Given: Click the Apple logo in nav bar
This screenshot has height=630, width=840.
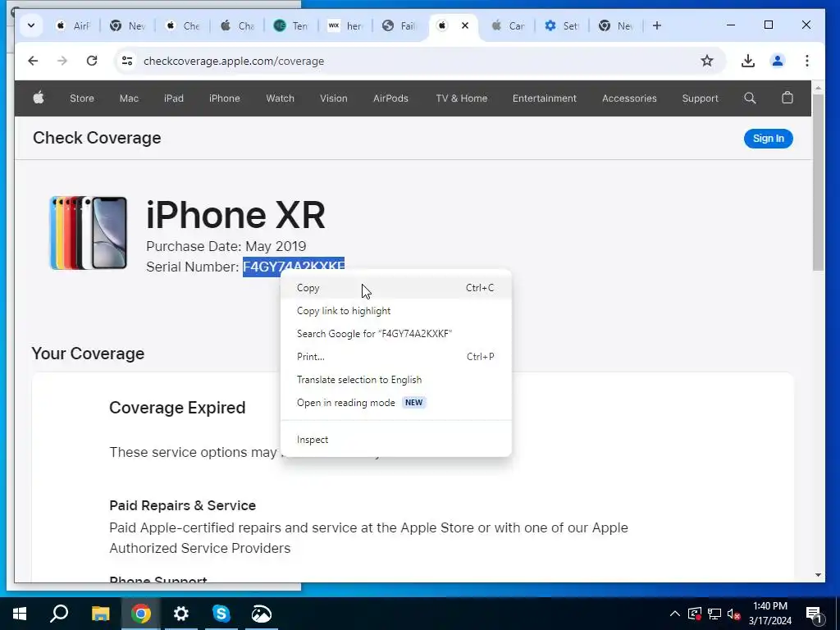Looking at the screenshot, I should [x=39, y=98].
